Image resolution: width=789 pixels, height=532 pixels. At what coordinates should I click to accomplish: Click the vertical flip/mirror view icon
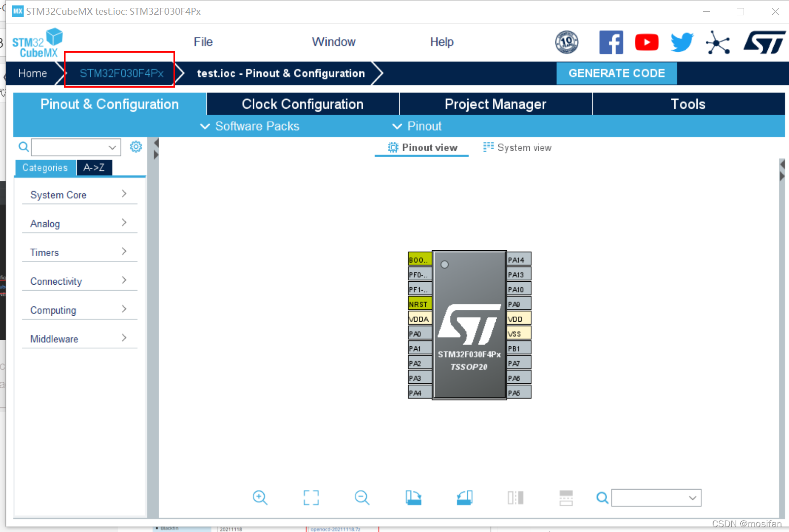point(515,498)
